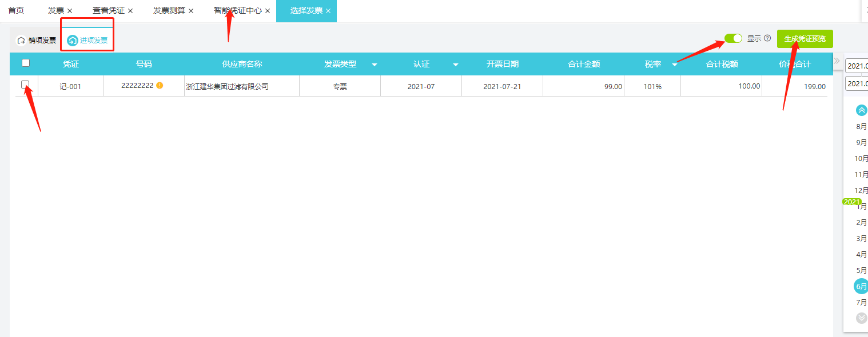Close the 查看凭证 tab

pyautogui.click(x=130, y=11)
